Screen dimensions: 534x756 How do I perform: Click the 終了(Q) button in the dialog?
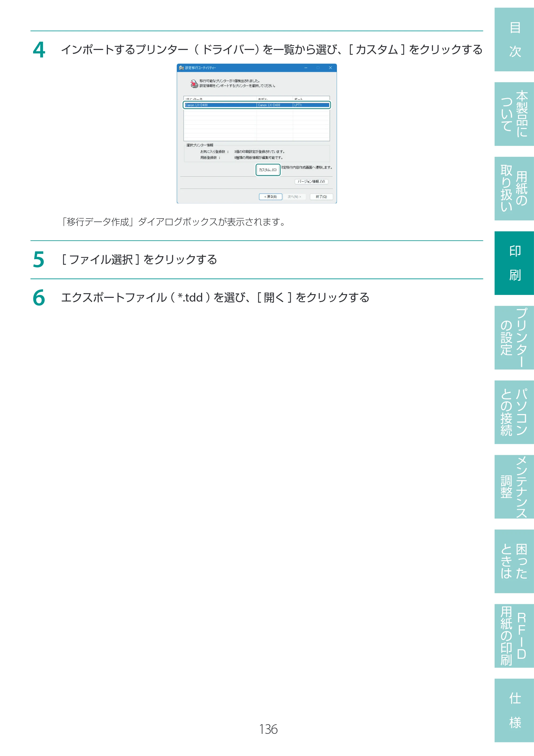click(321, 197)
